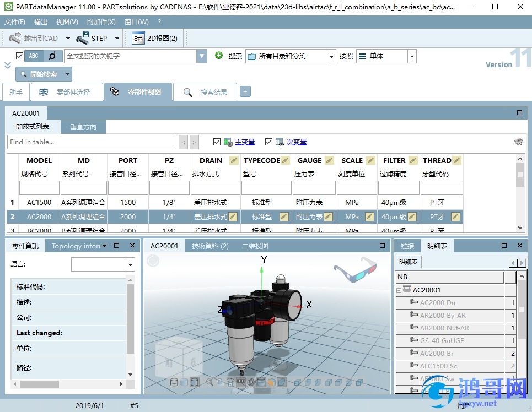The width and height of the screenshot is (532, 412).
Task: Collapse the AC20001 tree node
Action: 399,290
